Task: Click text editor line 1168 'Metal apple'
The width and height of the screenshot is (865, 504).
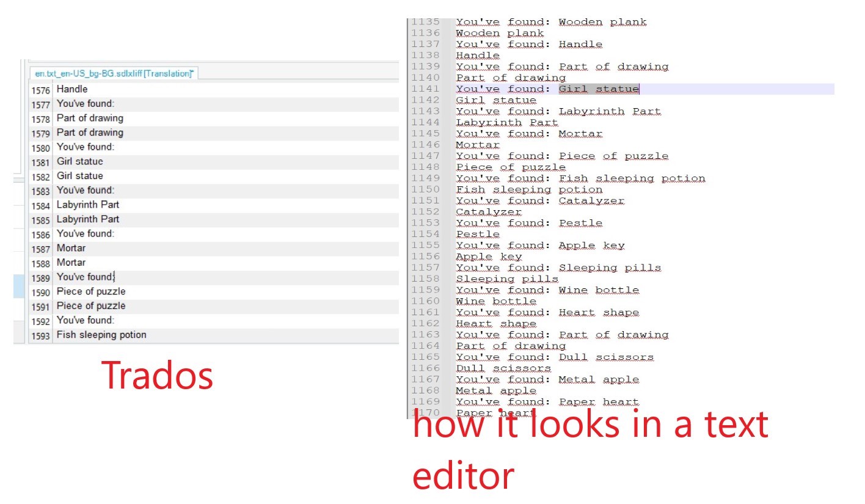Action: click(x=496, y=390)
